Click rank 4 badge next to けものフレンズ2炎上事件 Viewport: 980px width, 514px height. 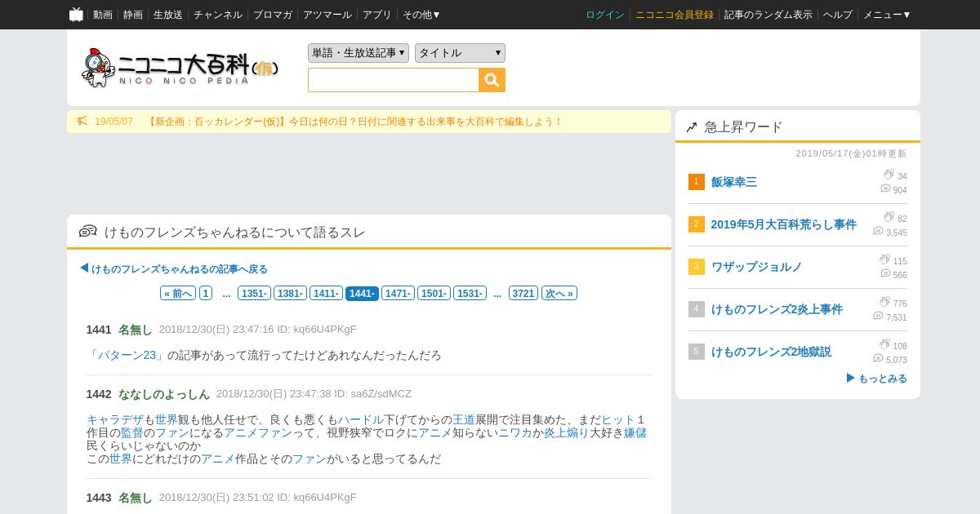point(696,309)
